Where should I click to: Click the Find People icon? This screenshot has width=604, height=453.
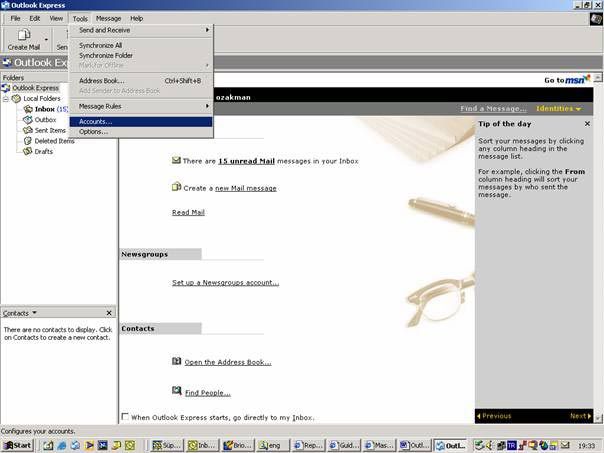[x=176, y=391]
